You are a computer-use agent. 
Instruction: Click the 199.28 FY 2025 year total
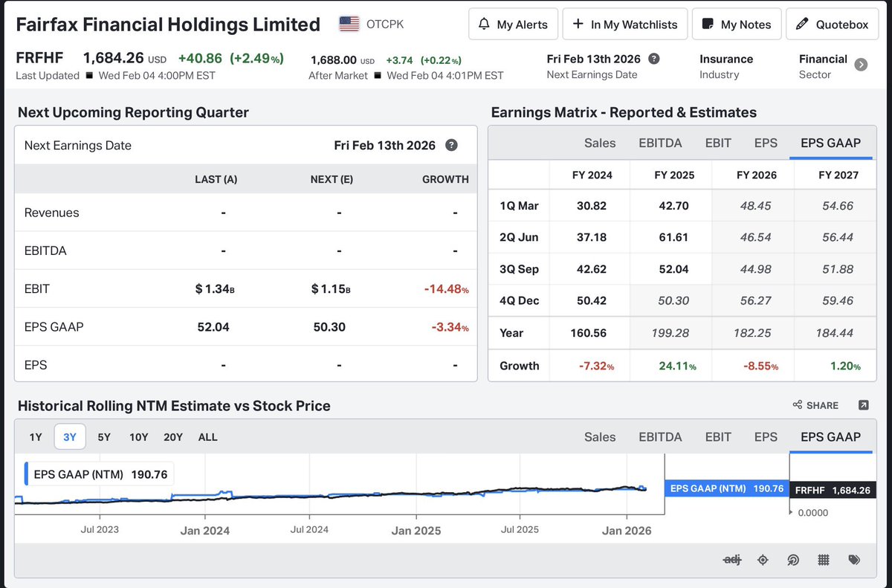[x=670, y=333]
